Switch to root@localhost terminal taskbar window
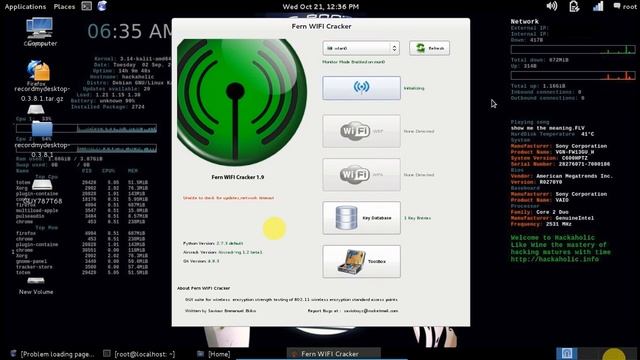 click(x=139, y=354)
